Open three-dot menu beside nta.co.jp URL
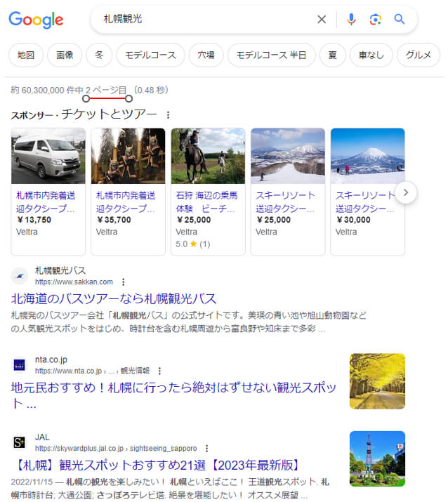 159,371
